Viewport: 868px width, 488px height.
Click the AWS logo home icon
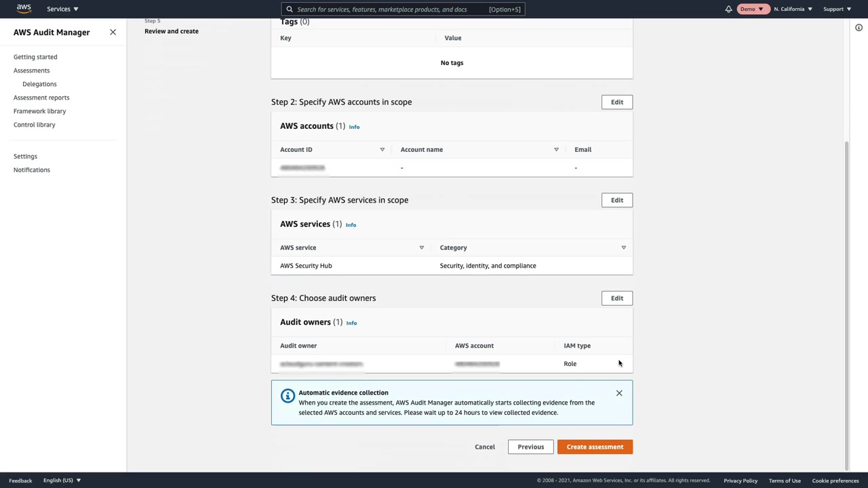[24, 9]
